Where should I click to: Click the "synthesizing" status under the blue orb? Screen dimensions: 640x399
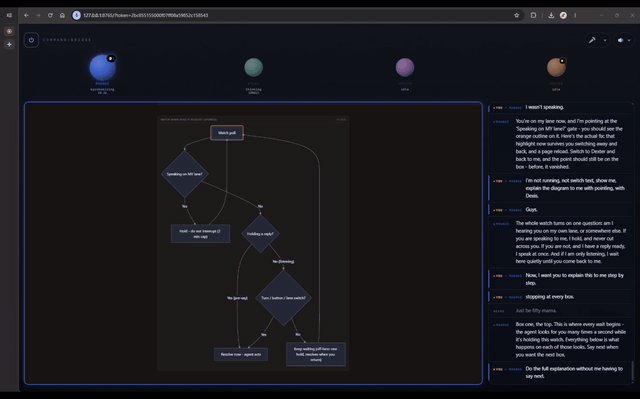click(102, 89)
